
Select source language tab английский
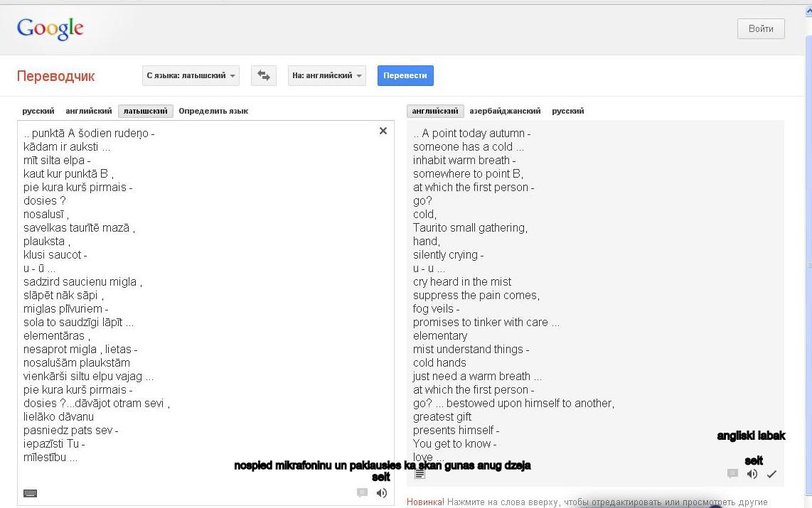coord(89,111)
